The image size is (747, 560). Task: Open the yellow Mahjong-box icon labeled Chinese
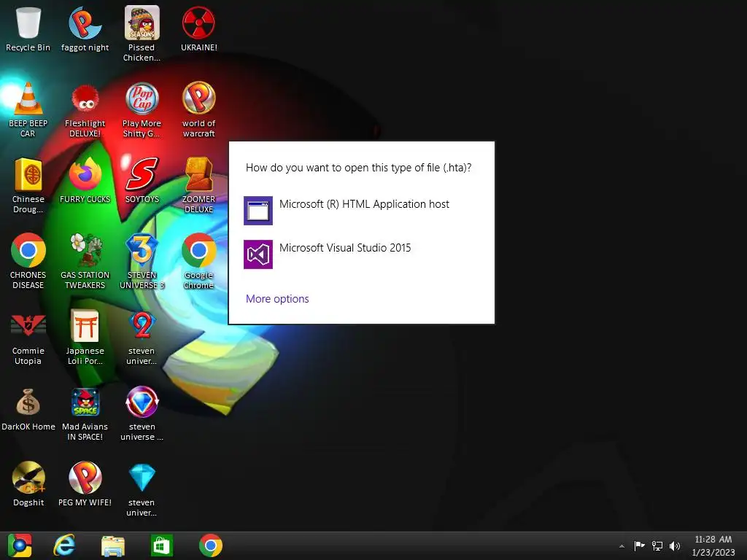[x=28, y=174]
